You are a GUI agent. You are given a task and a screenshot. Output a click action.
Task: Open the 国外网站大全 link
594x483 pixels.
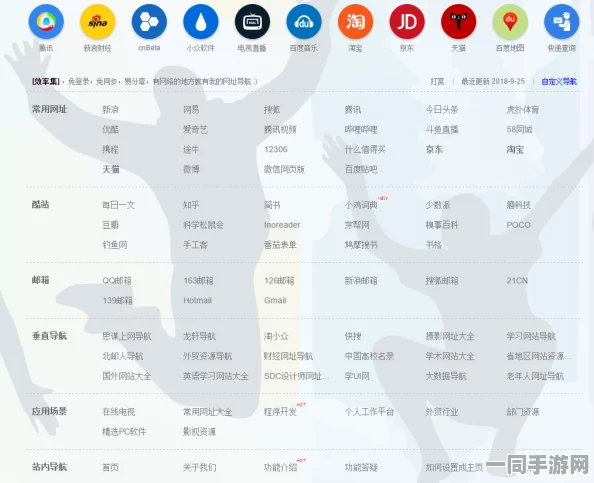click(x=127, y=376)
